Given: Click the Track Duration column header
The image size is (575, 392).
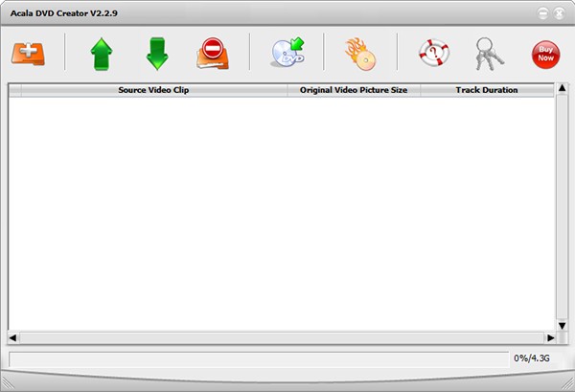Looking at the screenshot, I should tap(487, 90).
